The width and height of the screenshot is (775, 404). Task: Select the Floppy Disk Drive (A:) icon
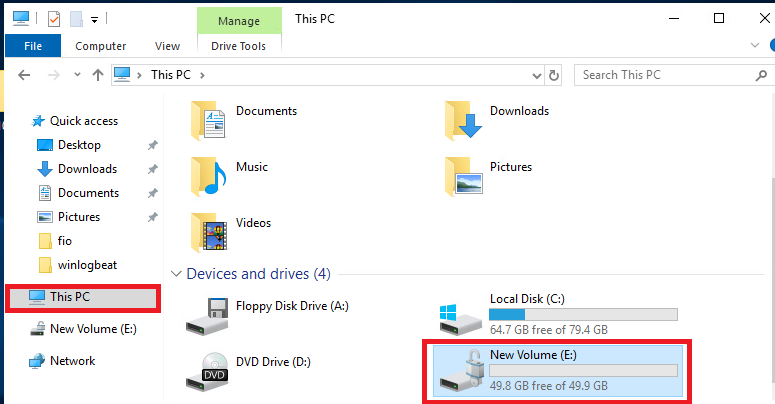tap(207, 316)
